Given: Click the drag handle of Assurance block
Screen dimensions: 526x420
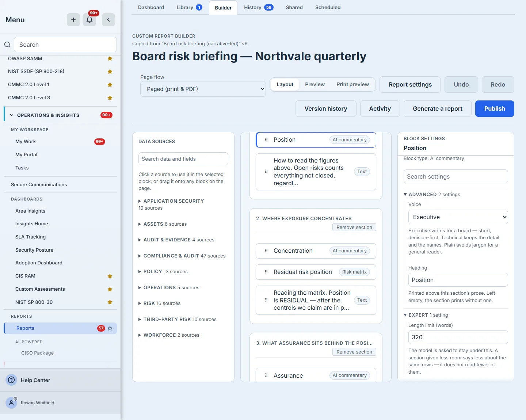Looking at the screenshot, I should pyautogui.click(x=266, y=375).
